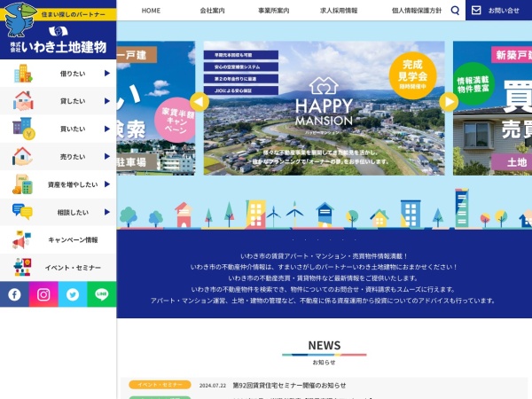Expand the 買いたい arrow
This screenshot has width=532, height=399.
coord(107,129)
